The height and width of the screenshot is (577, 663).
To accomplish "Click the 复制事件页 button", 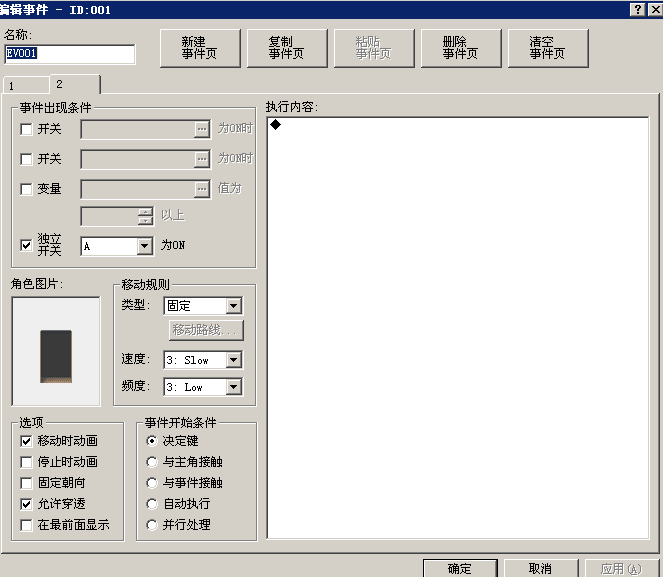I will click(287, 48).
